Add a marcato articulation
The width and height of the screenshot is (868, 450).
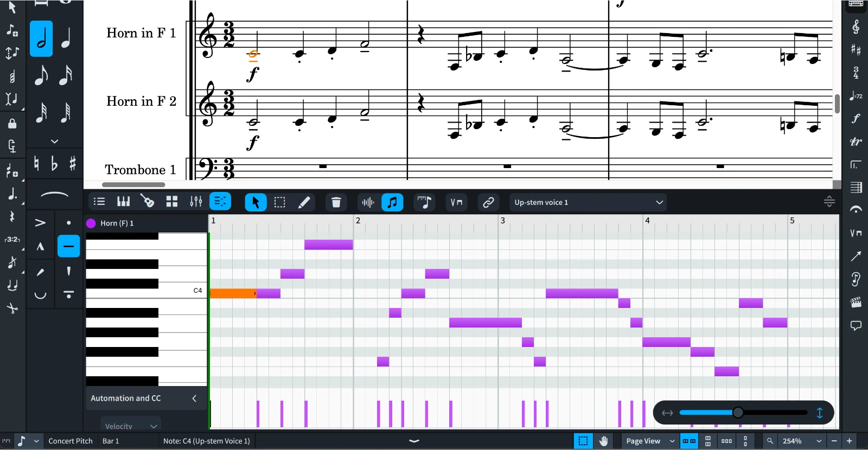click(x=40, y=247)
